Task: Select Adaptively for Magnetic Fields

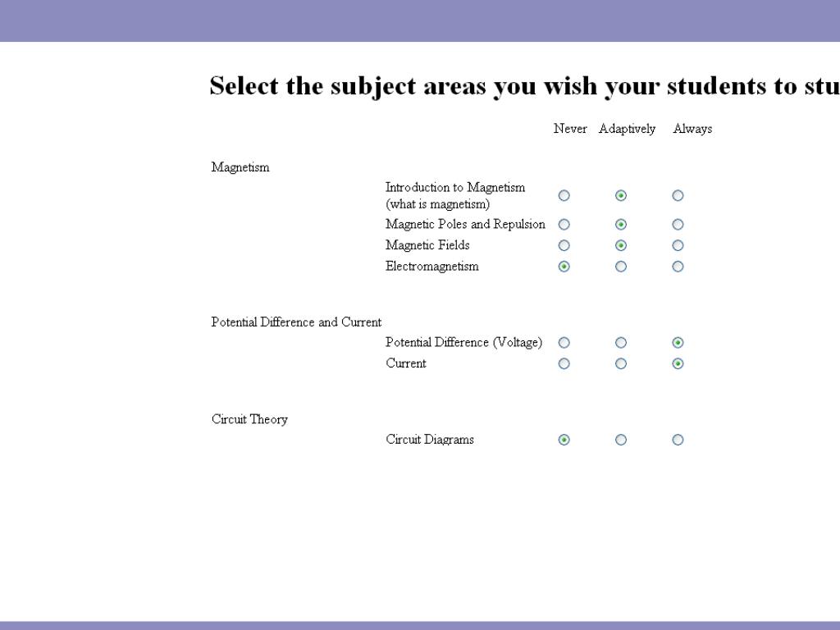Action: 621,245
